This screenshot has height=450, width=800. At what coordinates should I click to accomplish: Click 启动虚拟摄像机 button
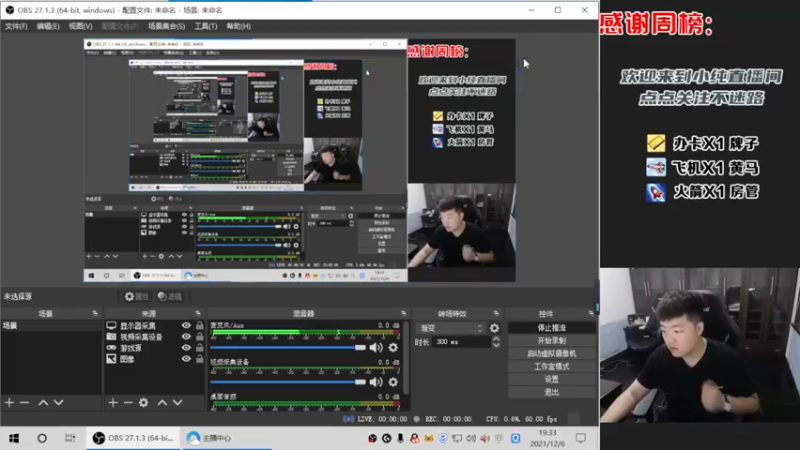click(552, 353)
